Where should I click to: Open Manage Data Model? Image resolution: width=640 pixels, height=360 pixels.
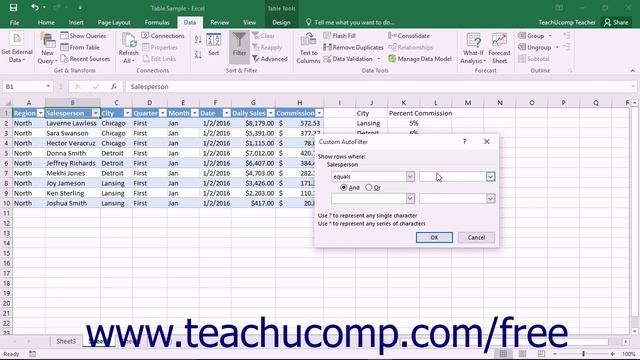click(420, 59)
